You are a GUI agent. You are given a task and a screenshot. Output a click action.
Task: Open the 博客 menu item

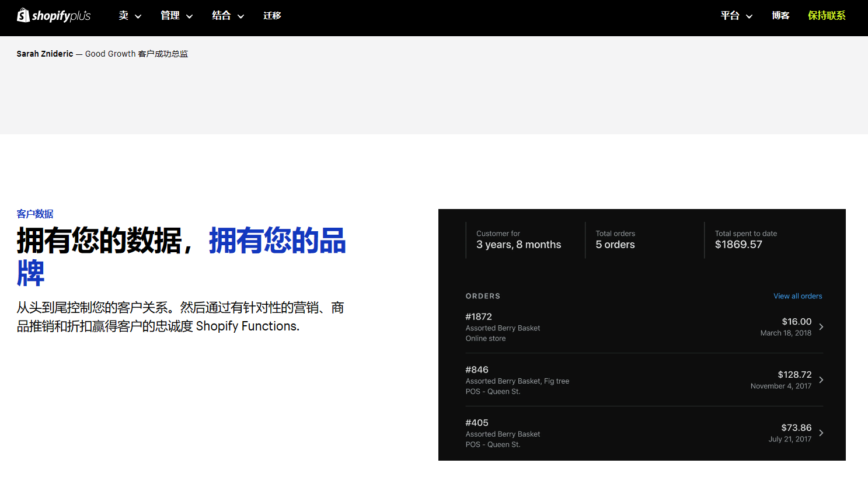coord(780,16)
